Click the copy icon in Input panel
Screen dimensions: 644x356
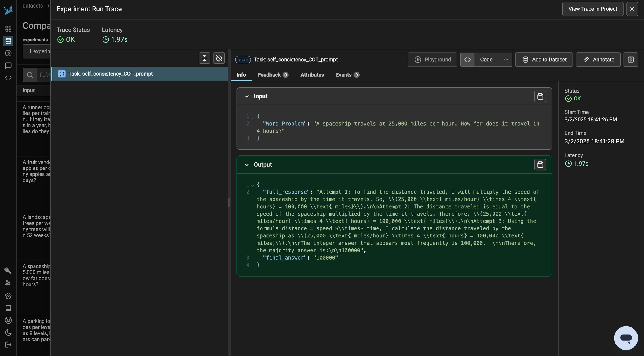pos(540,96)
